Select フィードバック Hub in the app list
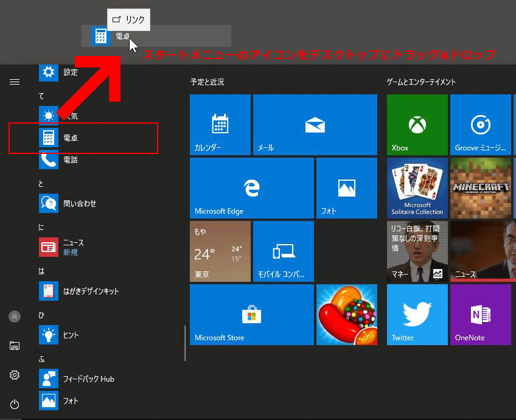Viewport: 516px width, 420px height. [88, 379]
